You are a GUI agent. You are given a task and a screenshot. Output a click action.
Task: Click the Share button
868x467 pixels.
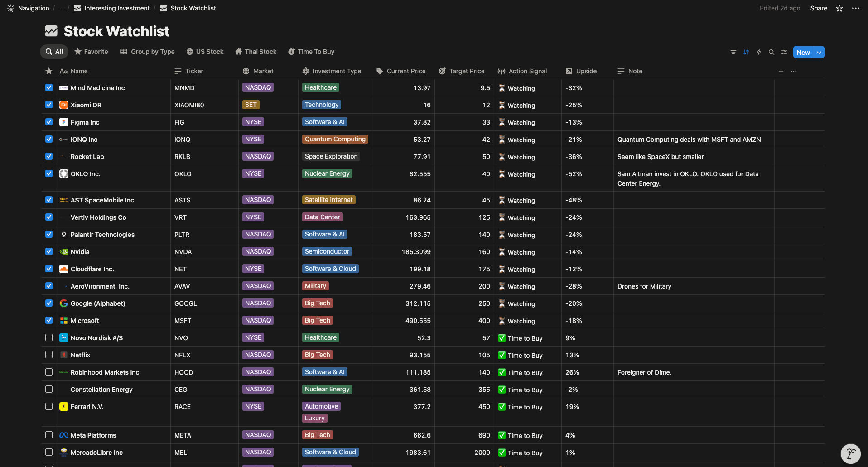(819, 8)
